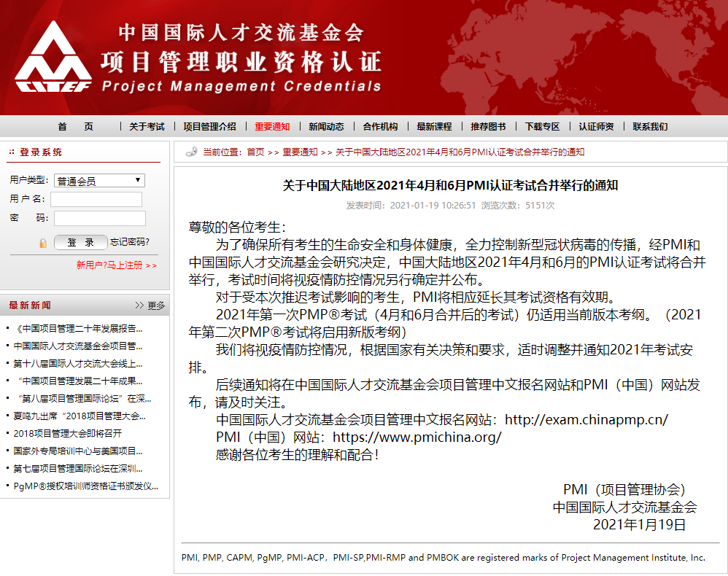Open news item 《中国项目管理二十年发展报告
The height and width of the screenshot is (576, 728).
pos(78,329)
